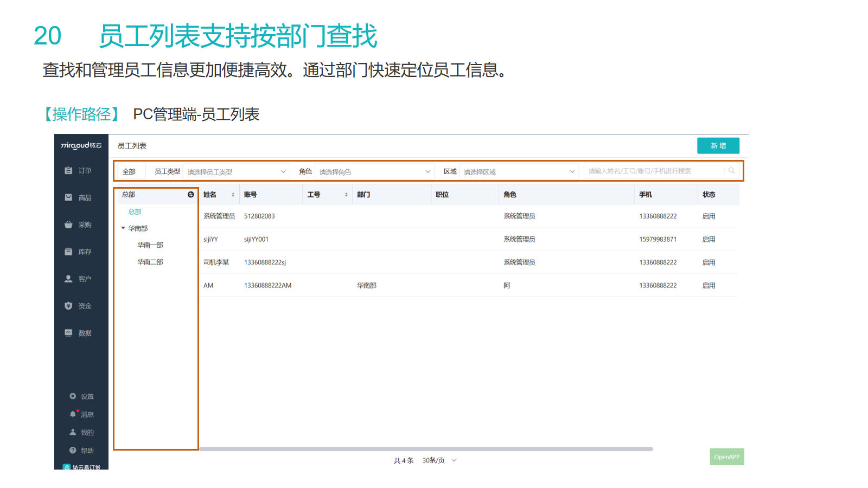Open the 设置 settings gear icon

pyautogui.click(x=73, y=396)
